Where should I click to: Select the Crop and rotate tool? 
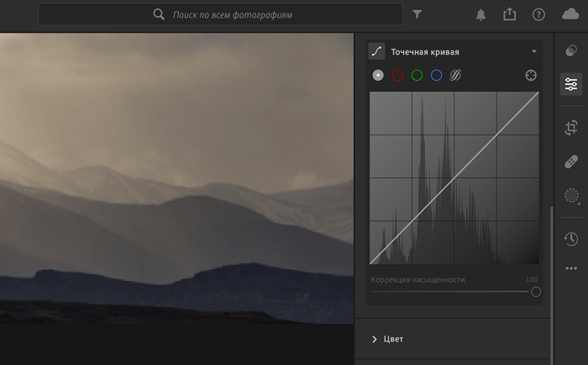pyautogui.click(x=571, y=128)
